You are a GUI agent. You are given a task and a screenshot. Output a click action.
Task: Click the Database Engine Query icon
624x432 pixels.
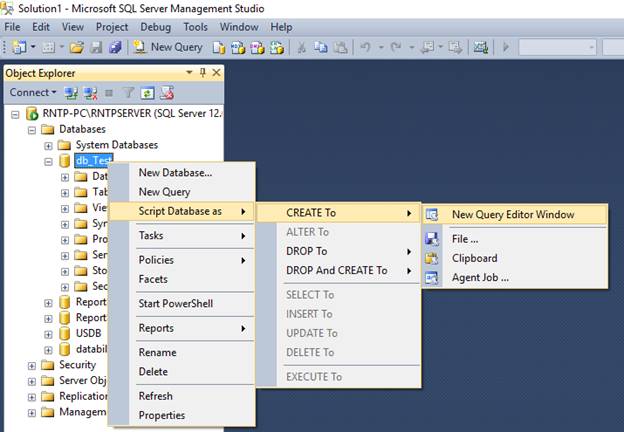218,48
